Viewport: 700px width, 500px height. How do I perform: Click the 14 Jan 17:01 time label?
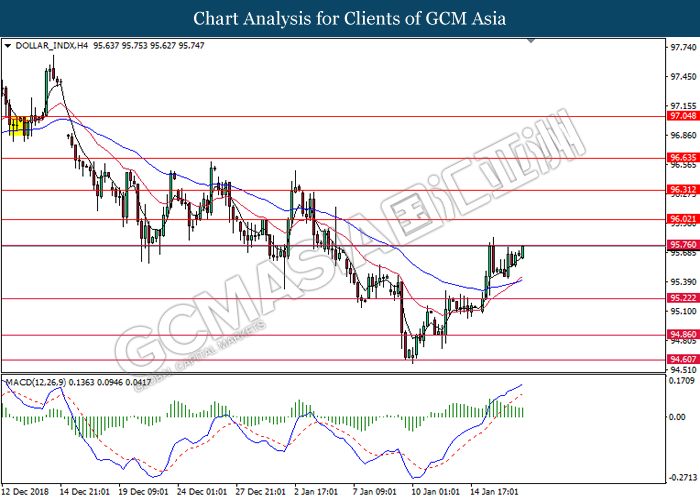click(x=494, y=492)
